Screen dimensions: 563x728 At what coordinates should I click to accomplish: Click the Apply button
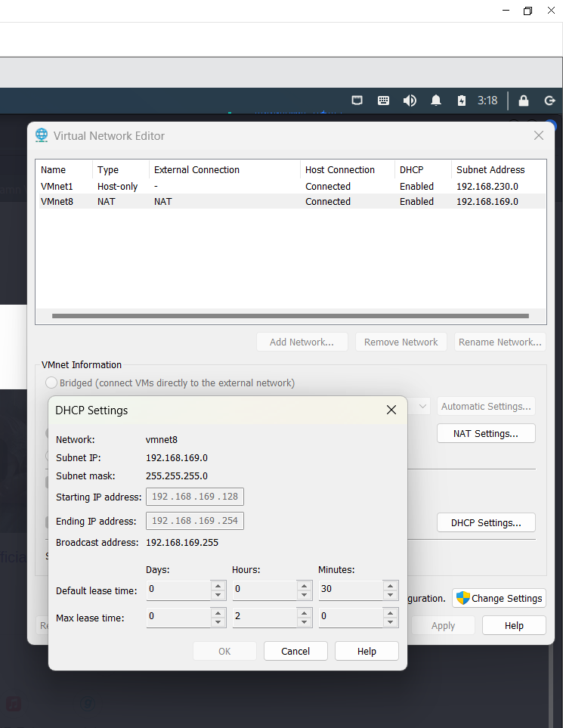(x=444, y=625)
